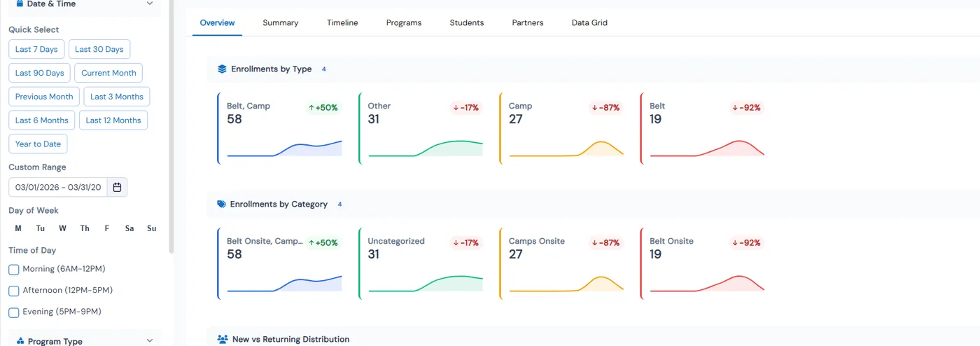Select the Last 30 Days quick filter

pos(99,49)
